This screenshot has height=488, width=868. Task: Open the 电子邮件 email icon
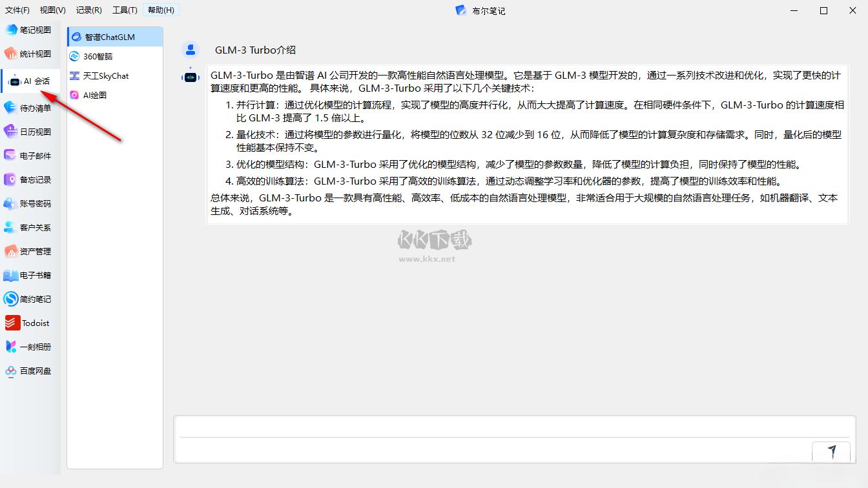click(x=10, y=156)
